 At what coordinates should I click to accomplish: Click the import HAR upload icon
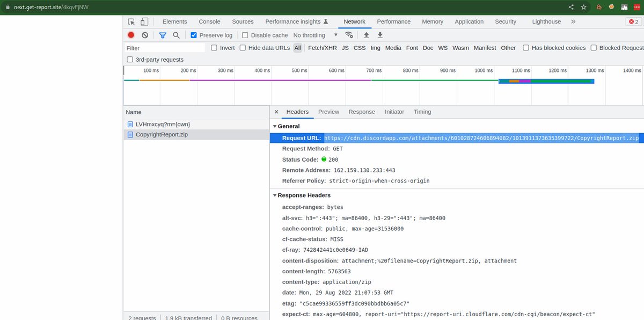[367, 35]
